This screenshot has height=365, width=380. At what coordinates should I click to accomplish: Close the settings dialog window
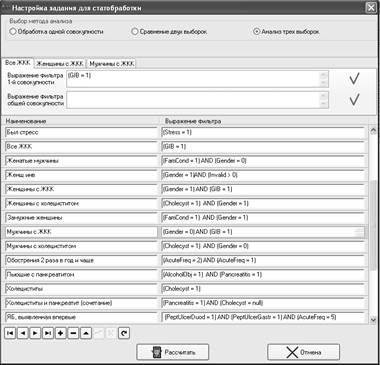371,8
